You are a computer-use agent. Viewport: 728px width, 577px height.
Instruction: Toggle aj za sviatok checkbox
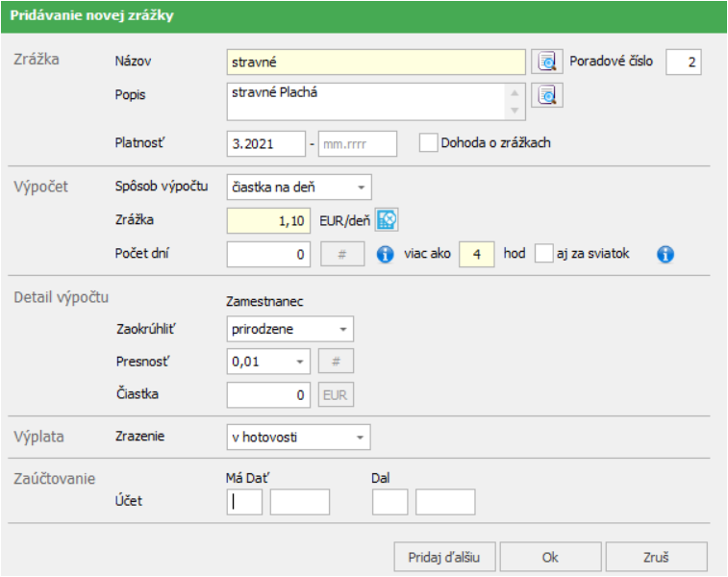coord(543,254)
